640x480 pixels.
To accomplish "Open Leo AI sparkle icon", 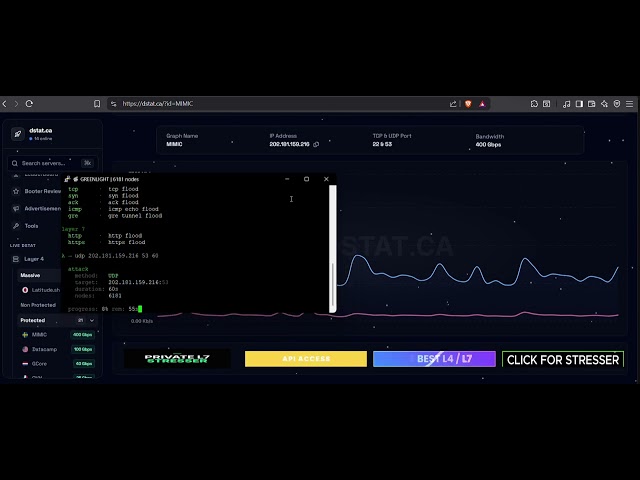I will tap(604, 104).
